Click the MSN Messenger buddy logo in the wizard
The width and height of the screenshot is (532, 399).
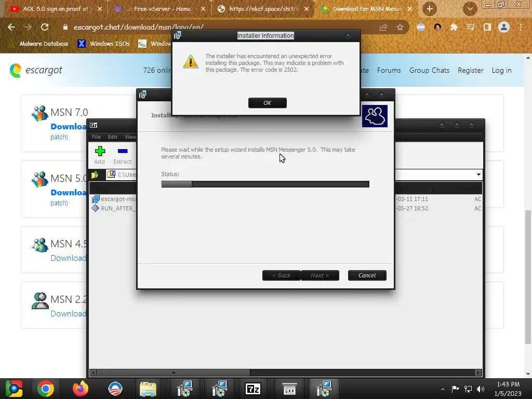click(x=375, y=116)
